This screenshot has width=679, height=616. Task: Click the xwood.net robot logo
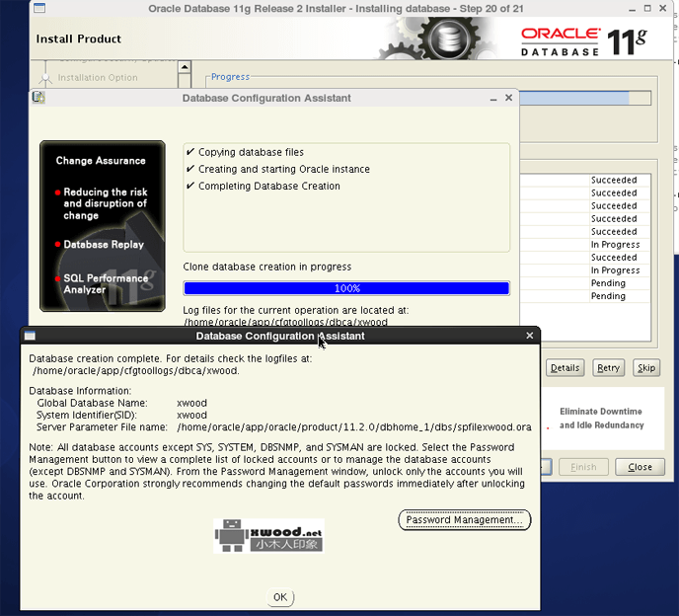268,536
